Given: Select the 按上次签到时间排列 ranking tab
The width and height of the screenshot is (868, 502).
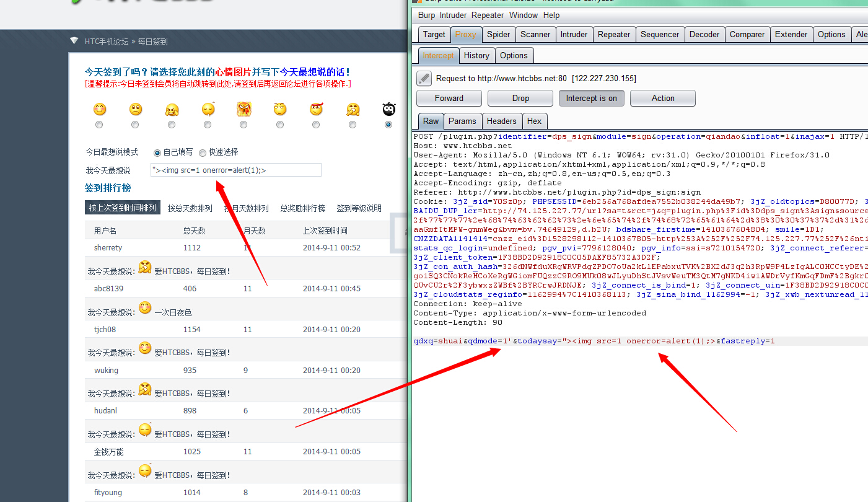Looking at the screenshot, I should pyautogui.click(x=123, y=208).
